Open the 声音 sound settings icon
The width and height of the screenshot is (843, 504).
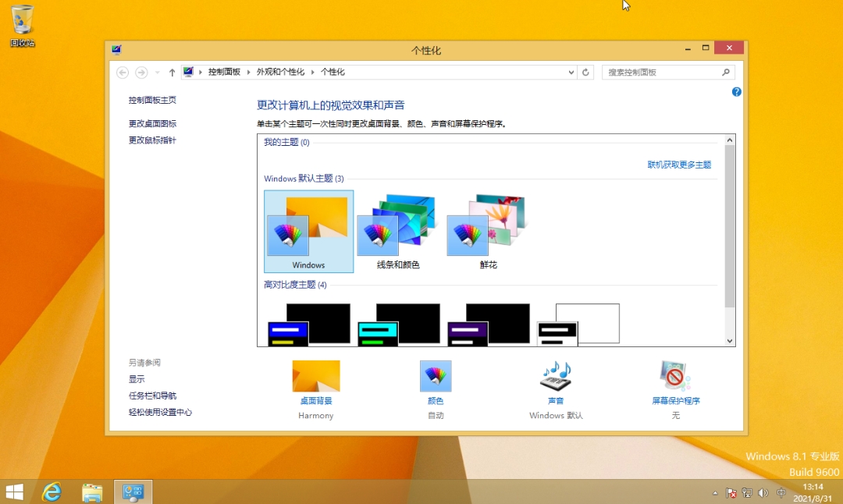coord(556,376)
